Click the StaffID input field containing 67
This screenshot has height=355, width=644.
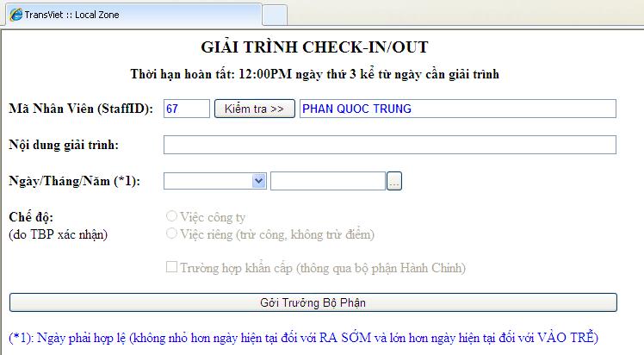[187, 109]
